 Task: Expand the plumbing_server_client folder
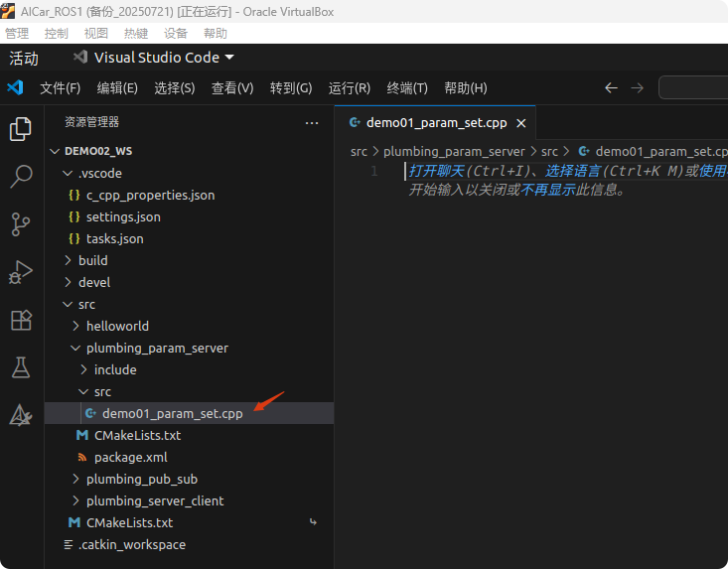(75, 500)
